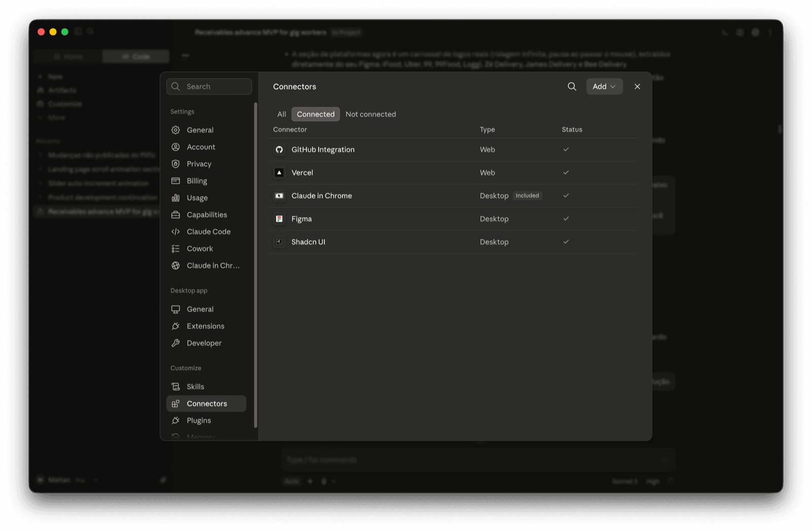The width and height of the screenshot is (812, 531).
Task: Click the Usage bar chart icon
Action: tap(176, 197)
